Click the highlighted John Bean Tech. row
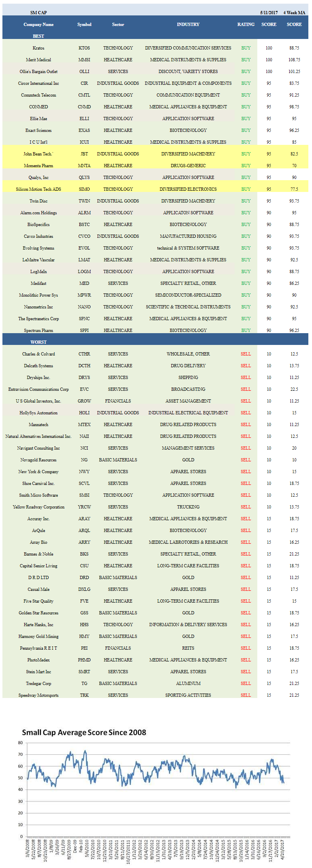Viewport: 312px width, 868px height. (155, 154)
